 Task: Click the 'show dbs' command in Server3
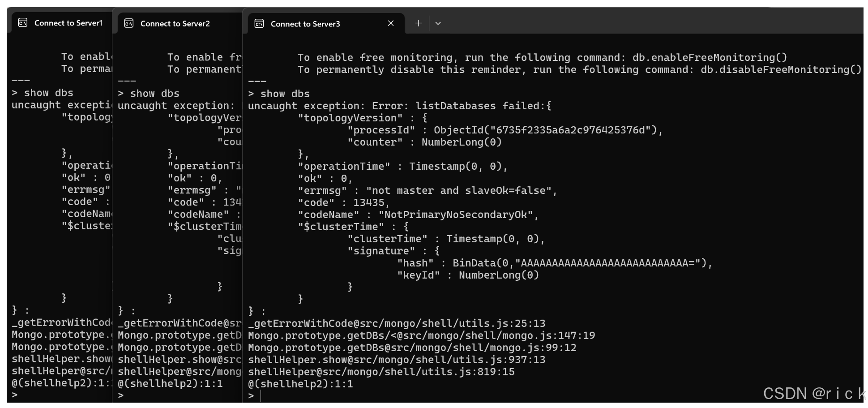(285, 94)
